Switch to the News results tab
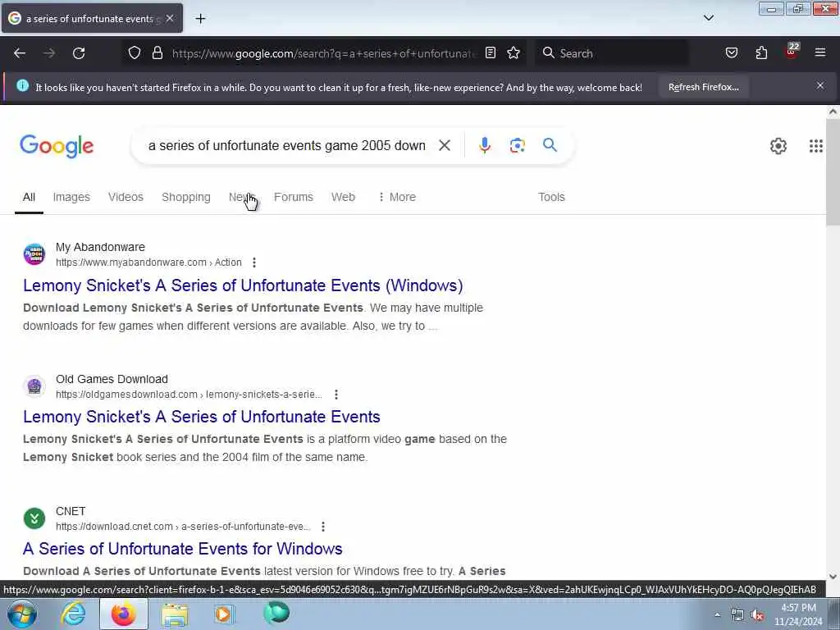Viewport: 840px width, 630px height. point(242,197)
